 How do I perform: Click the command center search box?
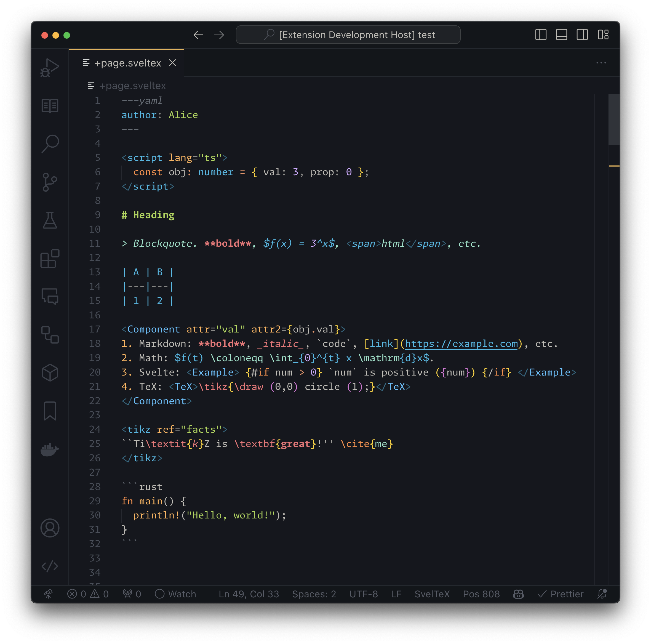click(x=348, y=35)
